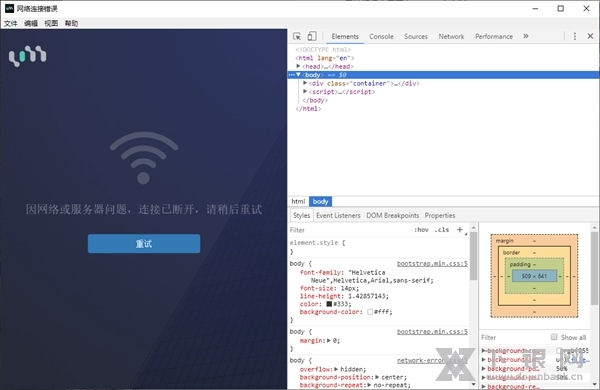The image size is (600, 390).
Task: Select body in the breadcrumb bar
Action: coord(320,201)
